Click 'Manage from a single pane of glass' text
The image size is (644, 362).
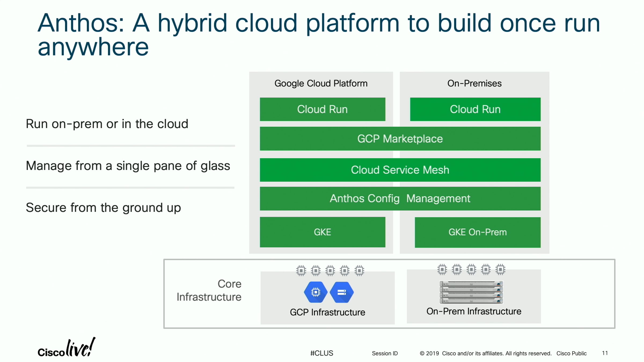[128, 166]
